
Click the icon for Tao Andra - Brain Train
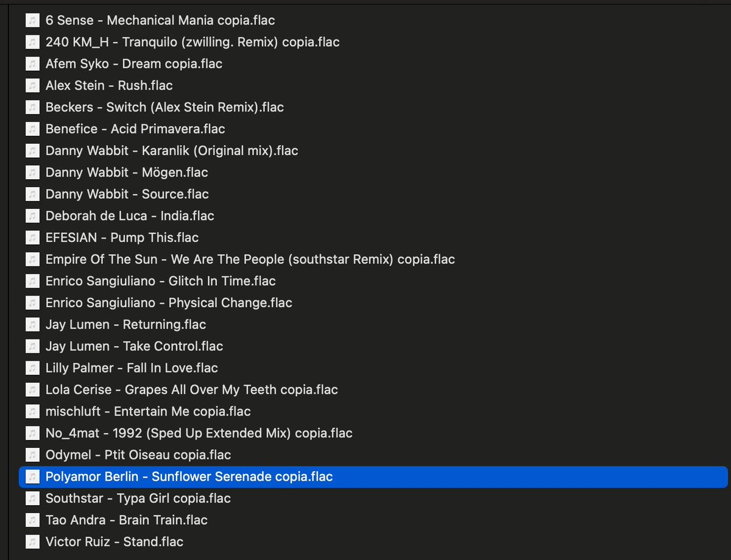[x=32, y=520]
